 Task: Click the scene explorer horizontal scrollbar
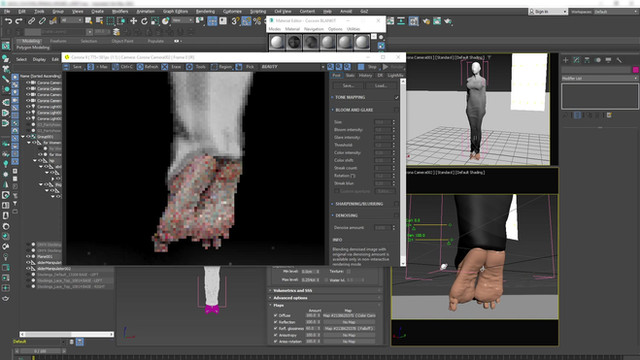pos(67,334)
